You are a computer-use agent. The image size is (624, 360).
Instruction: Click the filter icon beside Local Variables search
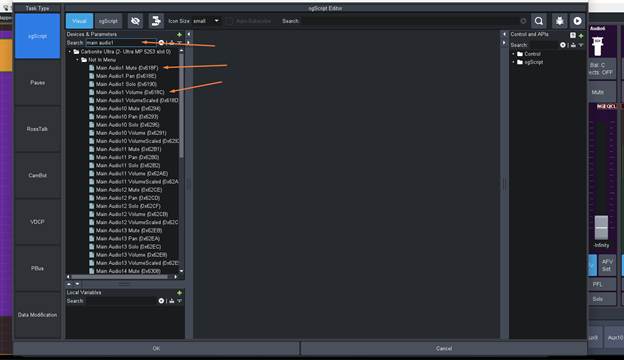coord(179,301)
